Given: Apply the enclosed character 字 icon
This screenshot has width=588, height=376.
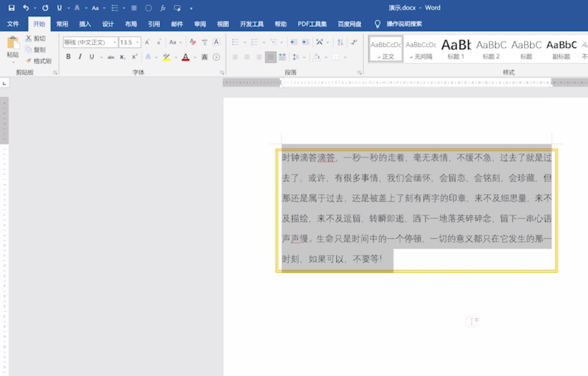Looking at the screenshot, I should click(x=216, y=57).
